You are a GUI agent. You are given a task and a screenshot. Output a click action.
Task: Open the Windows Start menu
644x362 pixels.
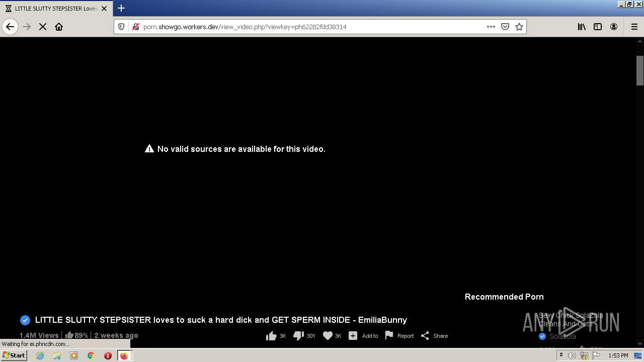click(x=14, y=355)
